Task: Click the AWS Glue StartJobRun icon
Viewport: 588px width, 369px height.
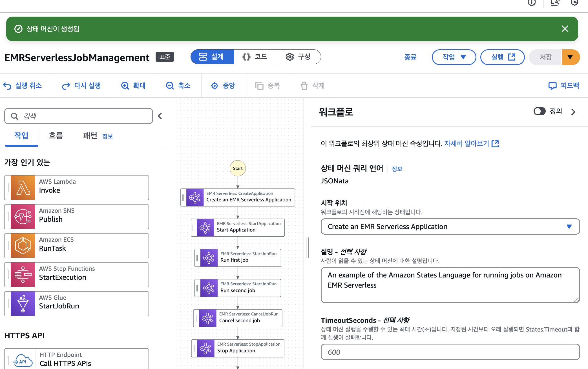Action: tap(23, 304)
